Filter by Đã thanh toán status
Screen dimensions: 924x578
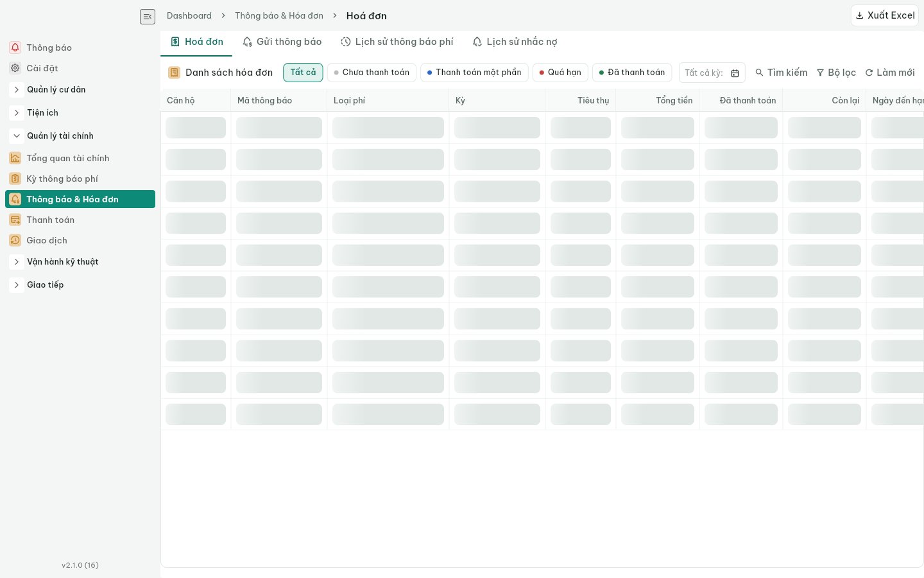[x=632, y=73]
